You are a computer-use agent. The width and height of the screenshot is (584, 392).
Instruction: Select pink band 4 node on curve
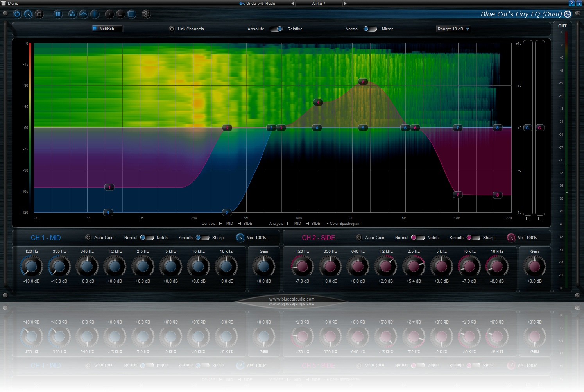click(x=318, y=102)
